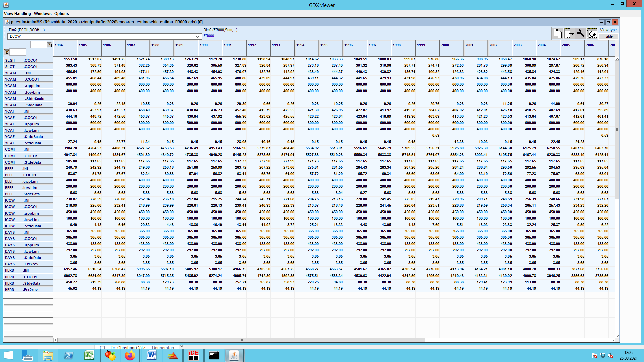This screenshot has width=644, height=362.
Task: Click the horizontal scrollbar right arrow
Action: coord(613,340)
